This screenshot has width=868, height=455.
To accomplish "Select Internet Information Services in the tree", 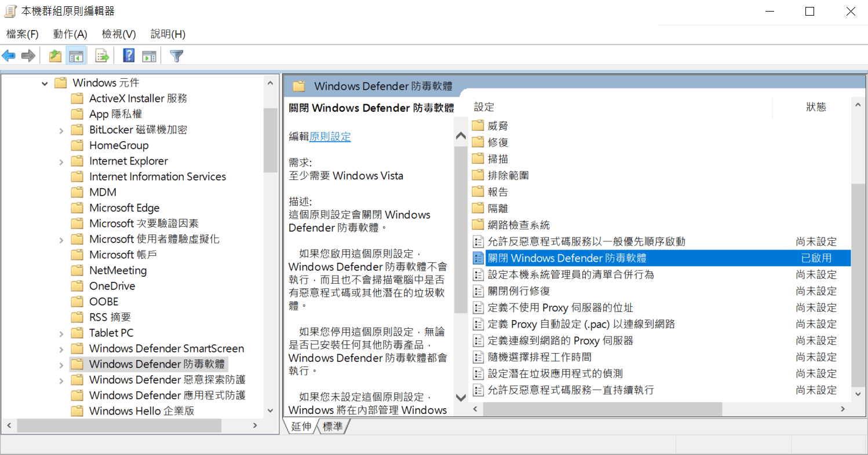I will (158, 177).
